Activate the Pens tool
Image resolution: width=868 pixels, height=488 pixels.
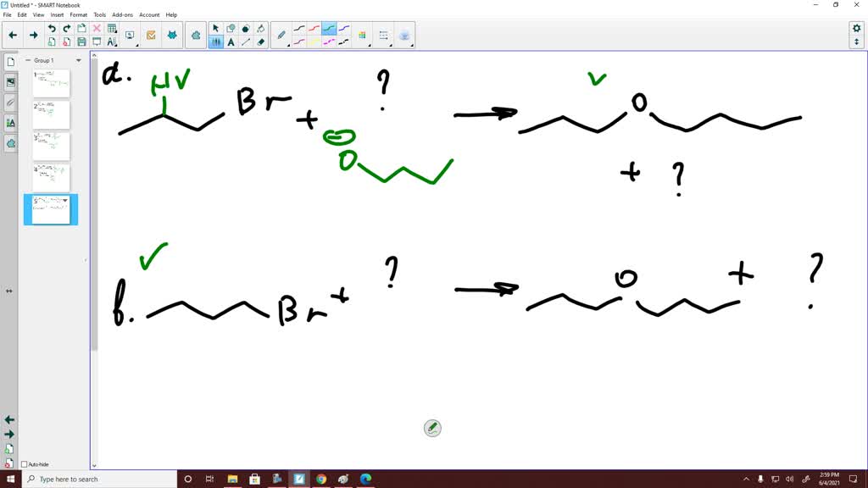point(215,40)
